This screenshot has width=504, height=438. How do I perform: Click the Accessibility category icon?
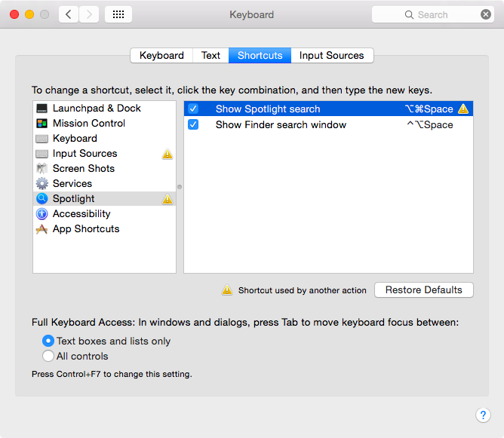point(41,214)
